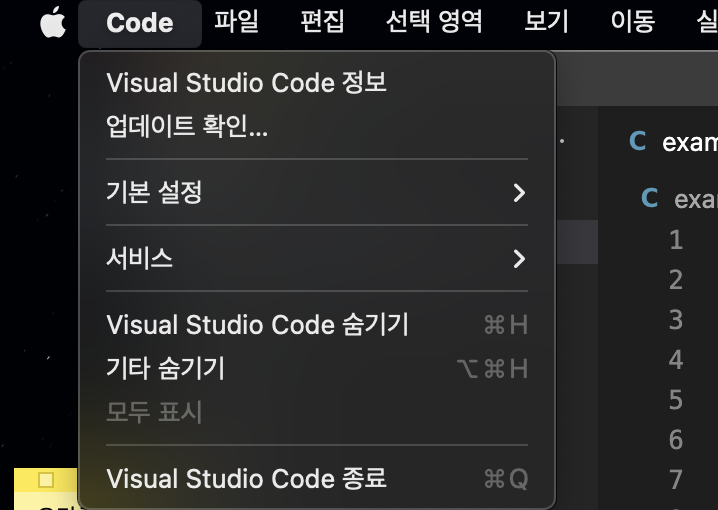Open the 편집 menu

(x=322, y=22)
